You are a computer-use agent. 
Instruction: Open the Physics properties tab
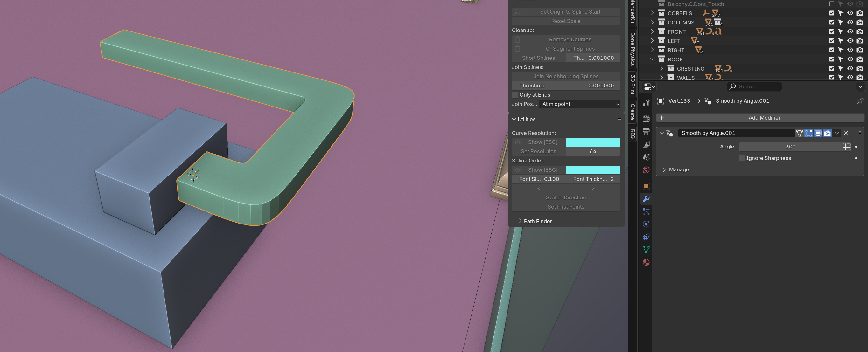[x=646, y=224]
